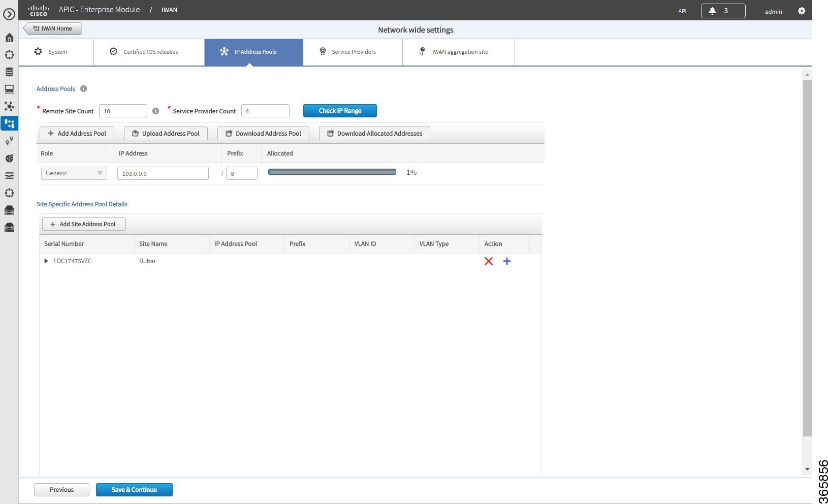Open the laptop device icon in the sidebar
The height and width of the screenshot is (504, 828).
click(x=9, y=89)
